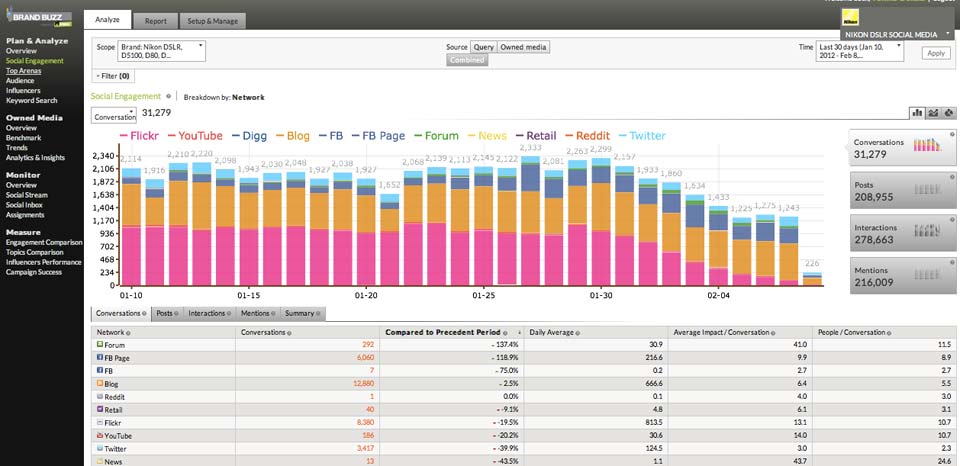960x466 pixels.
Task: Click the Blog conversations value 12,880
Action: pyautogui.click(x=363, y=384)
